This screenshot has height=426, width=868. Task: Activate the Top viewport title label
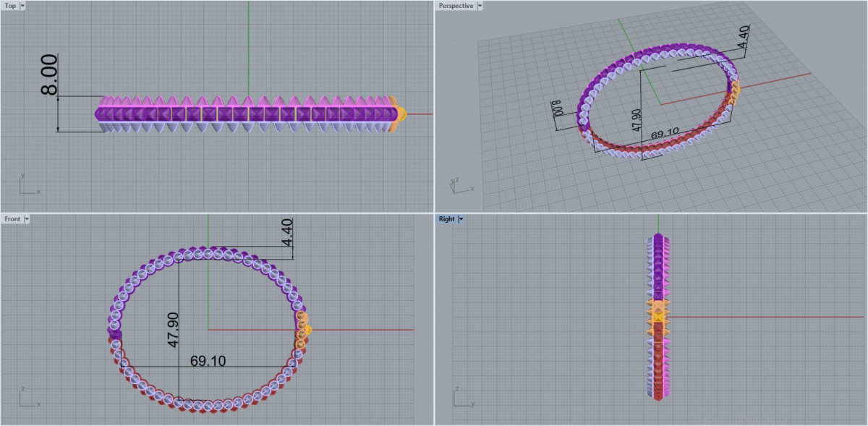10,6
